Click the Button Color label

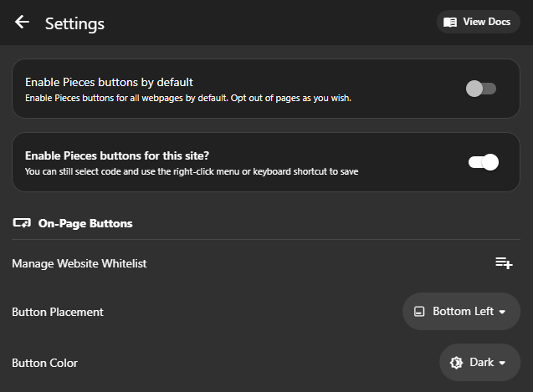(45, 363)
